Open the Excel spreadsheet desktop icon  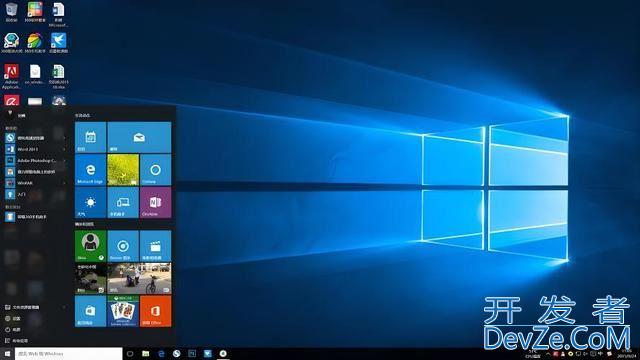(58, 76)
